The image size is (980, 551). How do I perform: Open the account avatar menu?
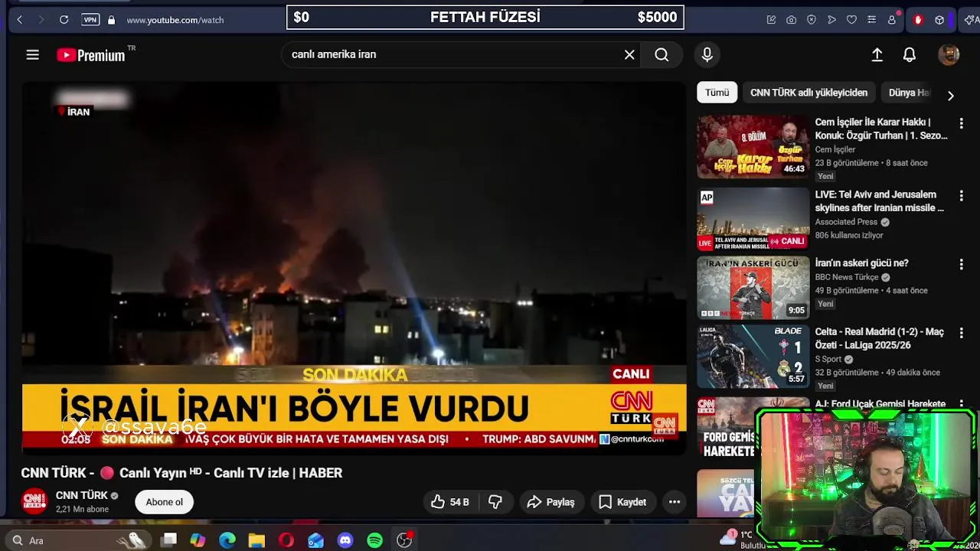(x=949, y=54)
